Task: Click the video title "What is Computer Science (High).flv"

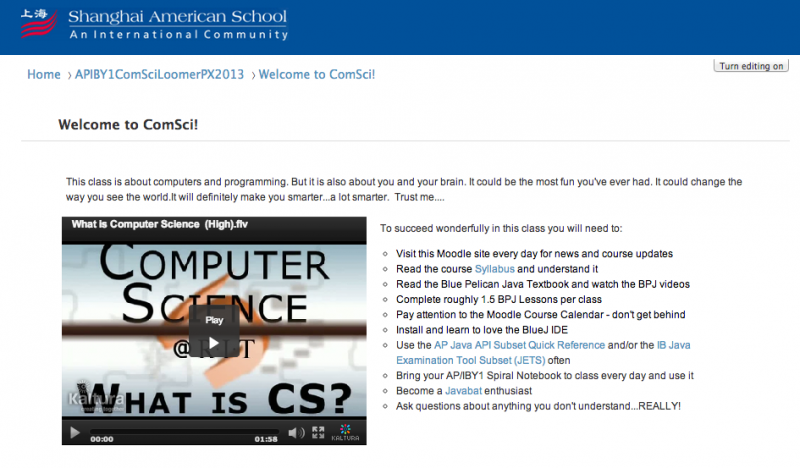Action: click(160, 224)
